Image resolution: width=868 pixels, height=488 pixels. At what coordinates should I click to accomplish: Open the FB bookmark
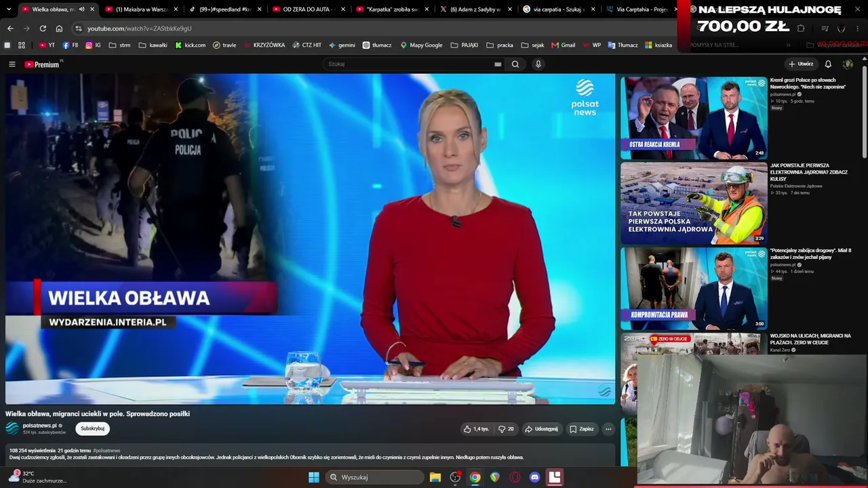click(x=71, y=45)
